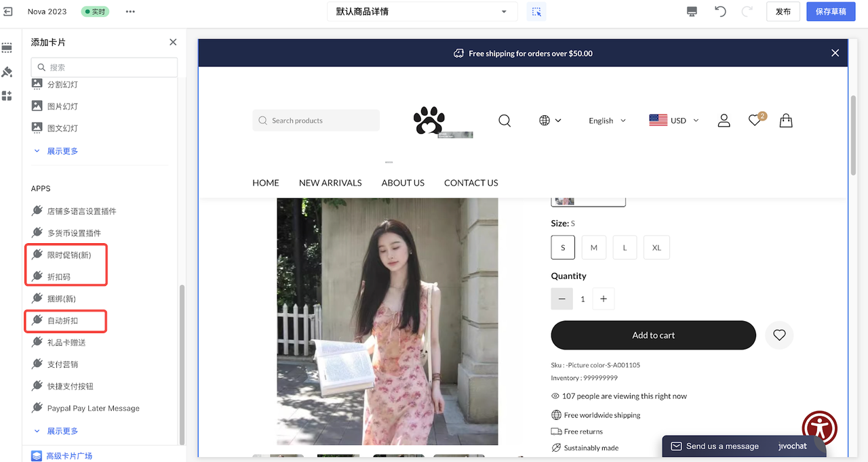Select size XL option
The image size is (868, 462).
656,247
